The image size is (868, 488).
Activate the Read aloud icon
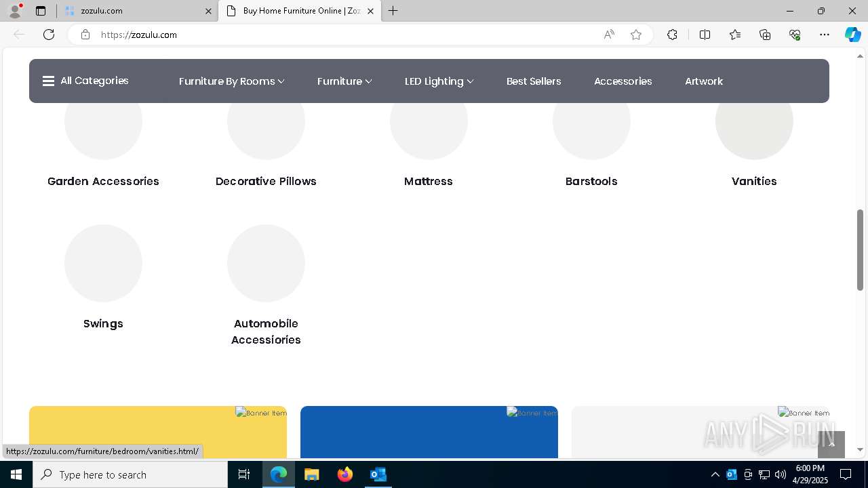[x=609, y=35]
